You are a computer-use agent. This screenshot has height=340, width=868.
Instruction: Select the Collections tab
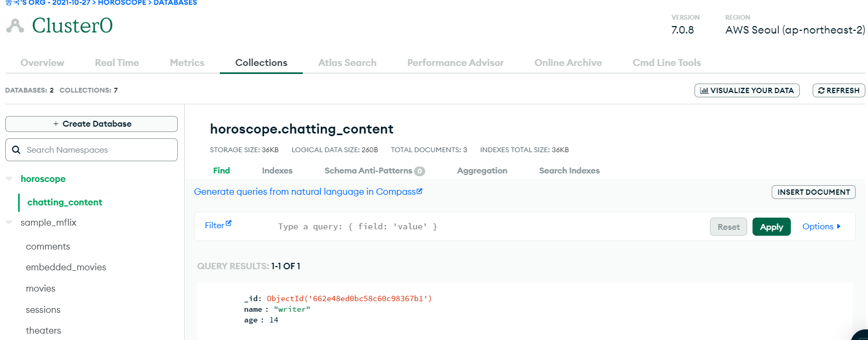tap(261, 63)
